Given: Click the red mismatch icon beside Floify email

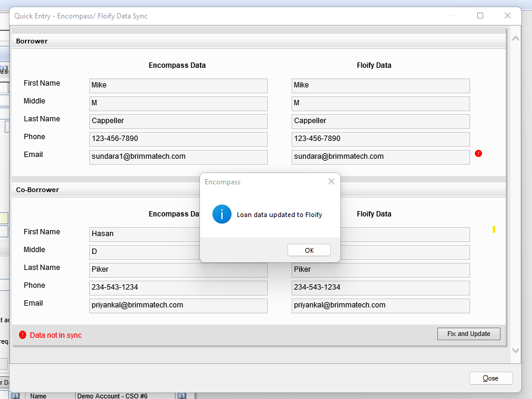Looking at the screenshot, I should 478,153.
